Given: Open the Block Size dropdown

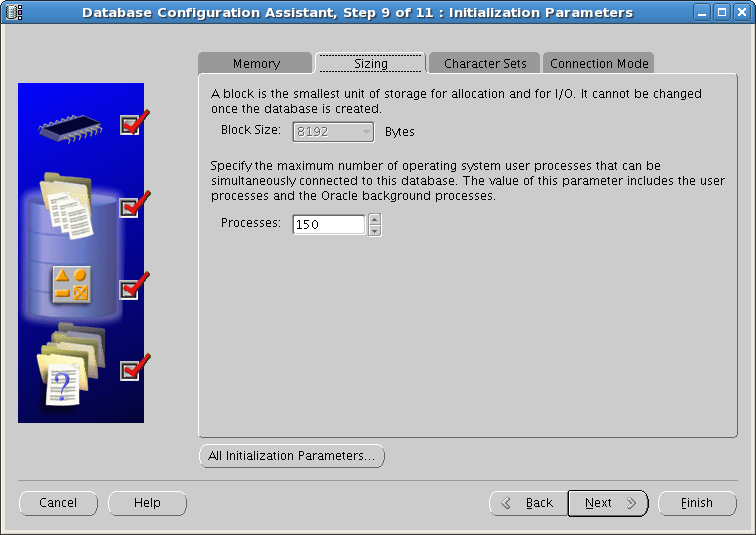Looking at the screenshot, I should (x=333, y=132).
